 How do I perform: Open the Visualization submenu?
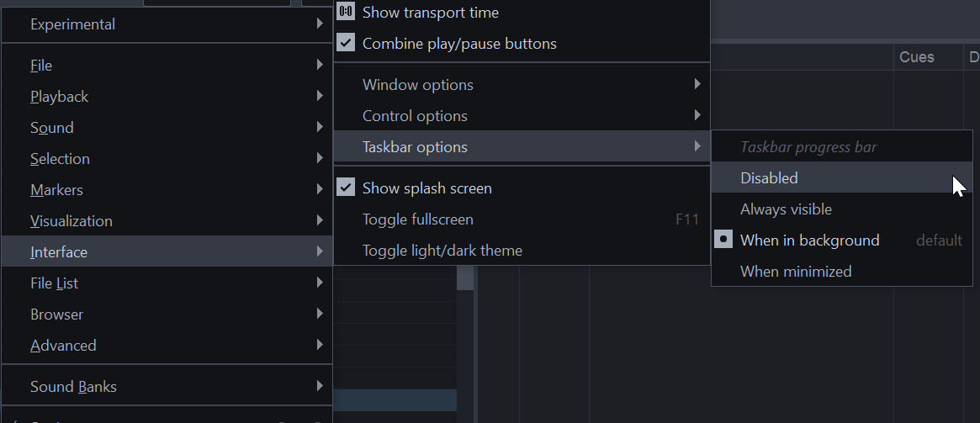tap(72, 221)
